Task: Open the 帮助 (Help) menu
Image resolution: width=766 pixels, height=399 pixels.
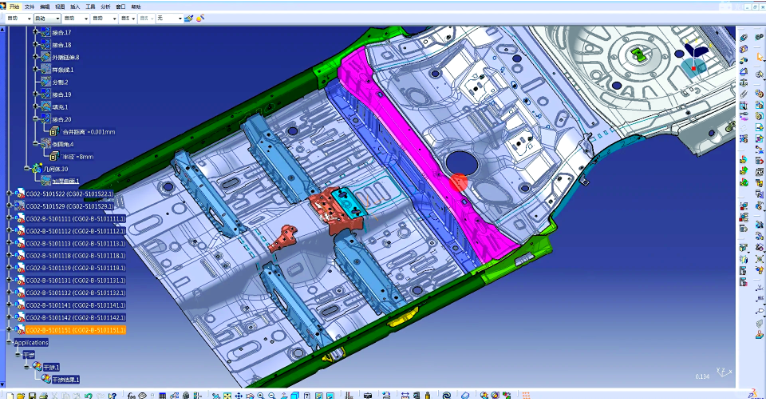Action: pyautogui.click(x=136, y=7)
